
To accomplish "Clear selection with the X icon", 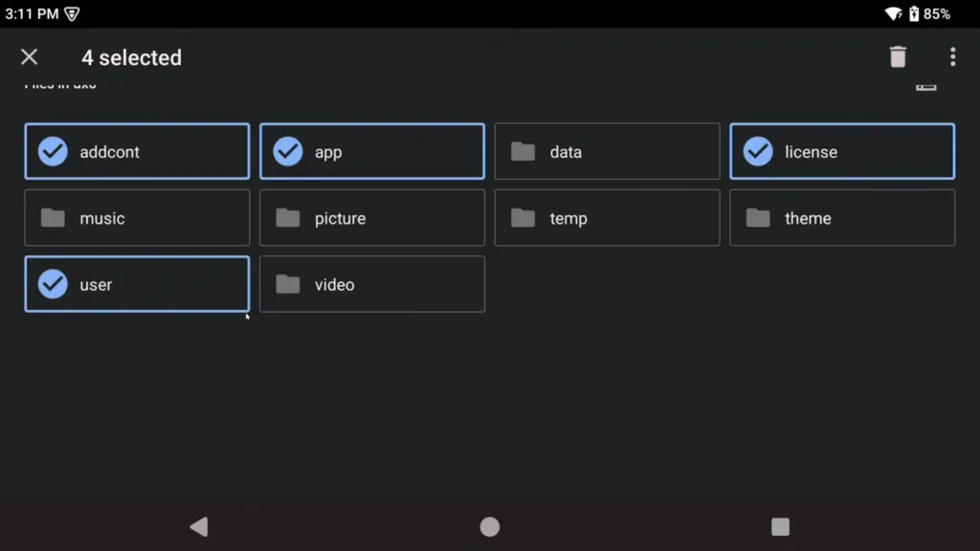I will (x=30, y=57).
